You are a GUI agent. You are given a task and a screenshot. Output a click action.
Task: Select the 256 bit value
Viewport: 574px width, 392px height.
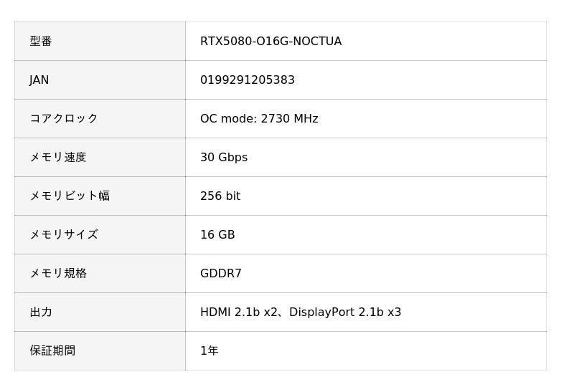(x=220, y=196)
